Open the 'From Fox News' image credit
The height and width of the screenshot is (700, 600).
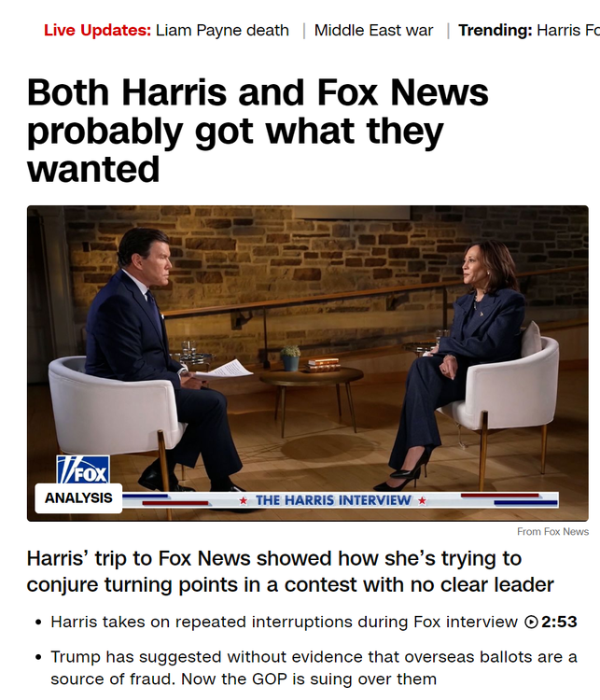(552, 531)
